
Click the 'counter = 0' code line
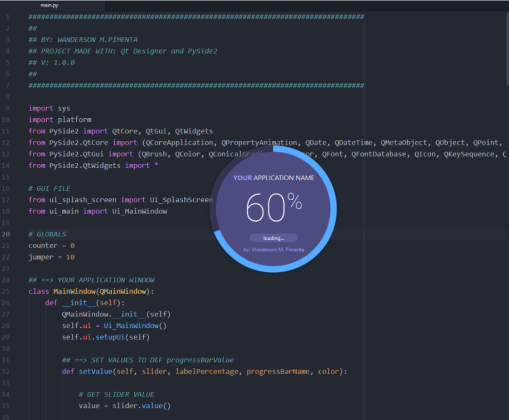coord(51,246)
